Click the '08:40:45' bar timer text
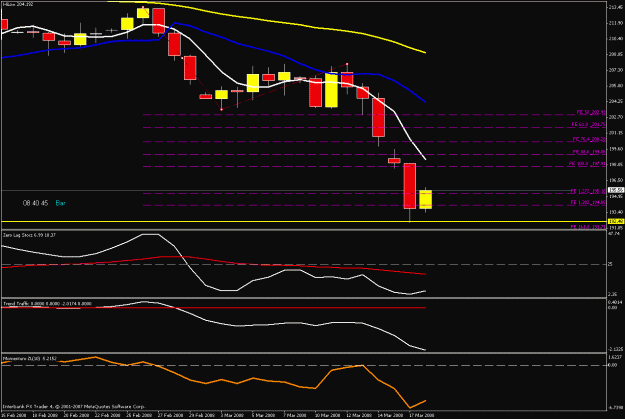Screen dimensions: 625x419 click(35, 203)
